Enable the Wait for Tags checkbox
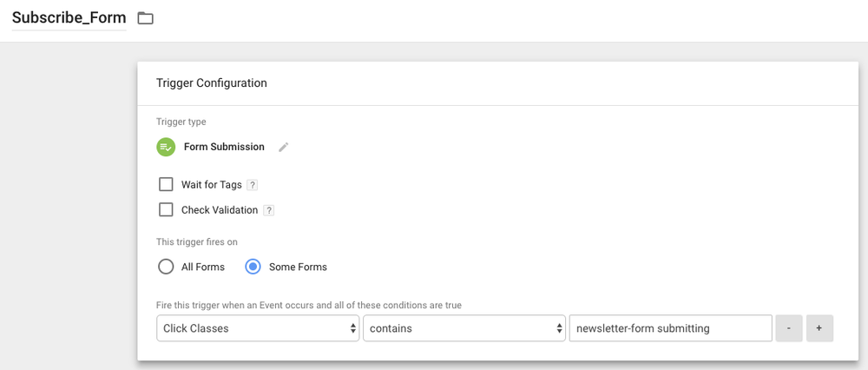868x370 pixels. [x=166, y=185]
